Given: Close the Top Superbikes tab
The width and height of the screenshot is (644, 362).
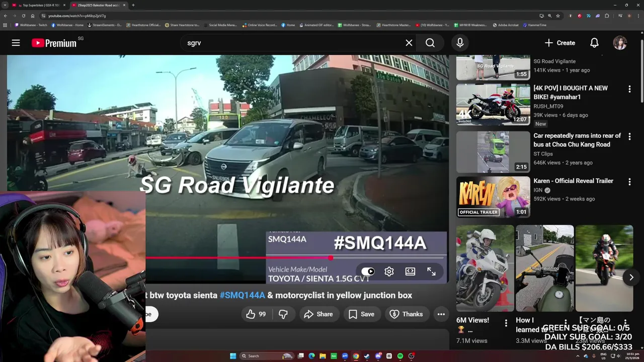Looking at the screenshot, I should [x=64, y=5].
